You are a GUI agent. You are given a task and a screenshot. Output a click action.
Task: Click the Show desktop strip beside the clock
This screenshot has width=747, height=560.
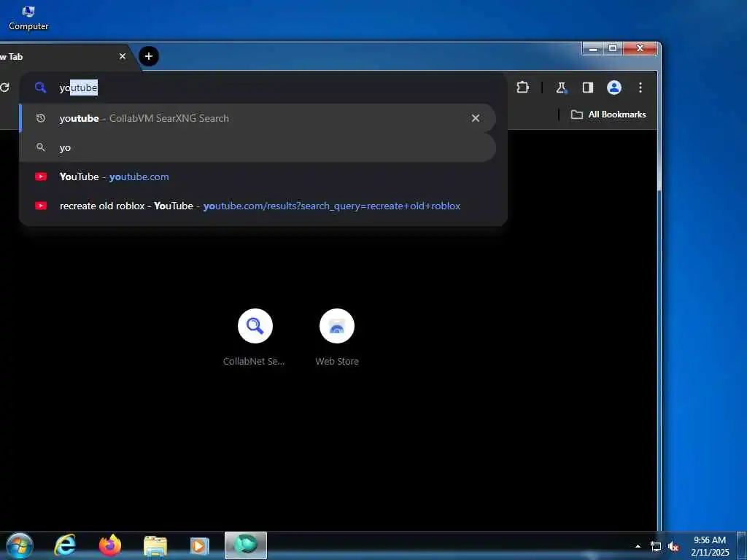(742, 545)
